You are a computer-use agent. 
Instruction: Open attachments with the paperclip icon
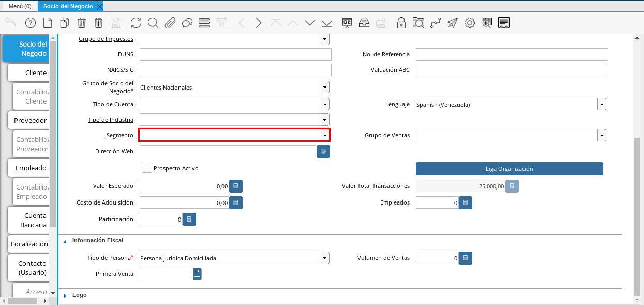pyautogui.click(x=170, y=23)
